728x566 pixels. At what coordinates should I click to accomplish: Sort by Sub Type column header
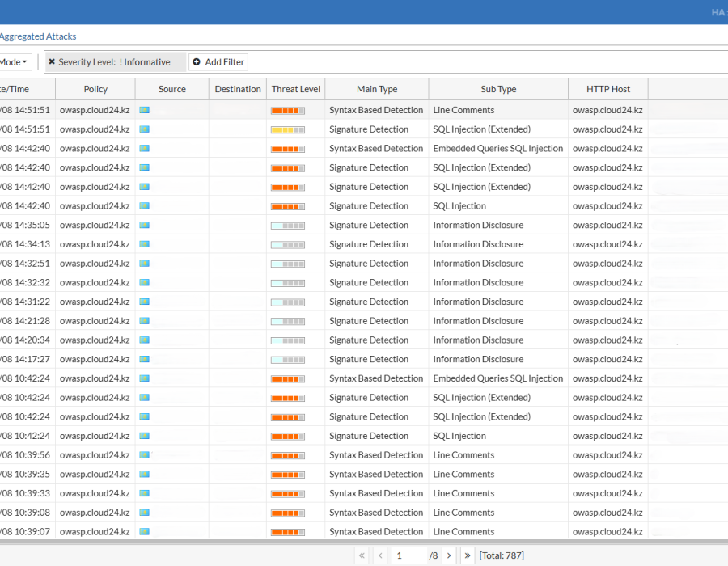pyautogui.click(x=498, y=89)
